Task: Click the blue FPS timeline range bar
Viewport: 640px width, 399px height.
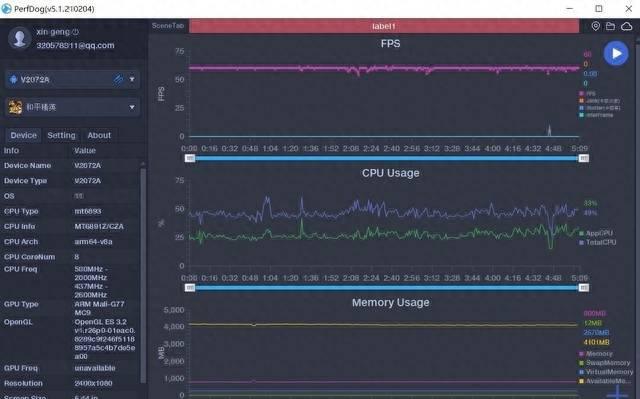Action: pos(387,158)
